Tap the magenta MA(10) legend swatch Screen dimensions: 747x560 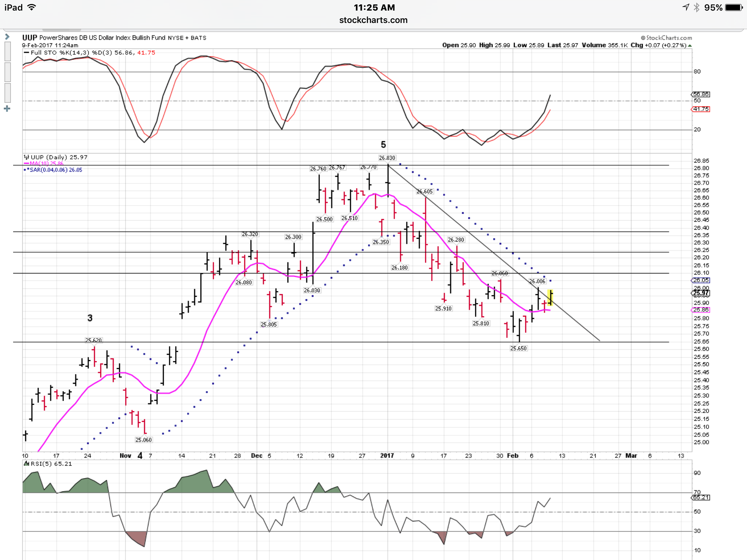[x=26, y=163]
